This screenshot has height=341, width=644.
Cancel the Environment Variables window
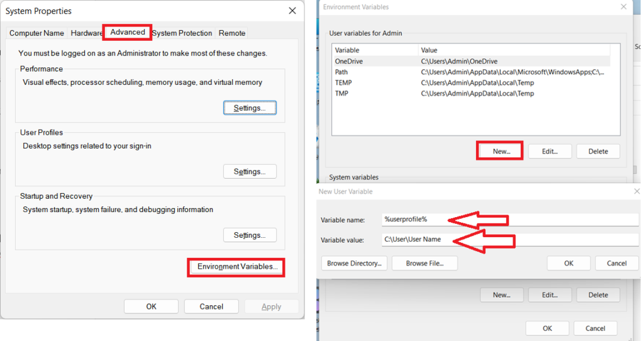(595, 328)
